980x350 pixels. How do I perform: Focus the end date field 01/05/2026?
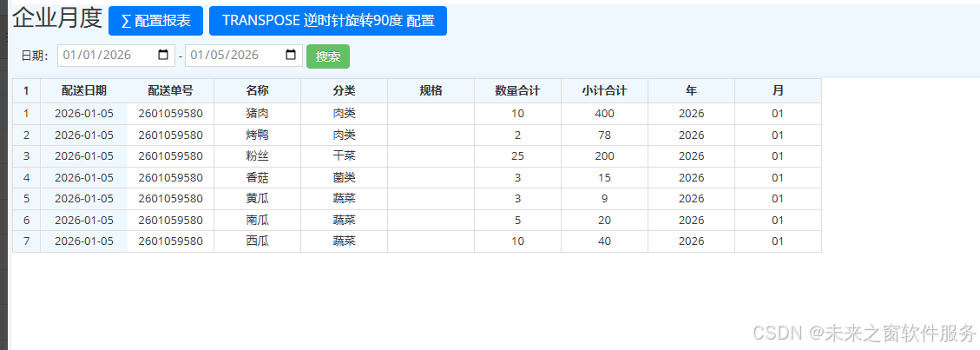(x=244, y=55)
